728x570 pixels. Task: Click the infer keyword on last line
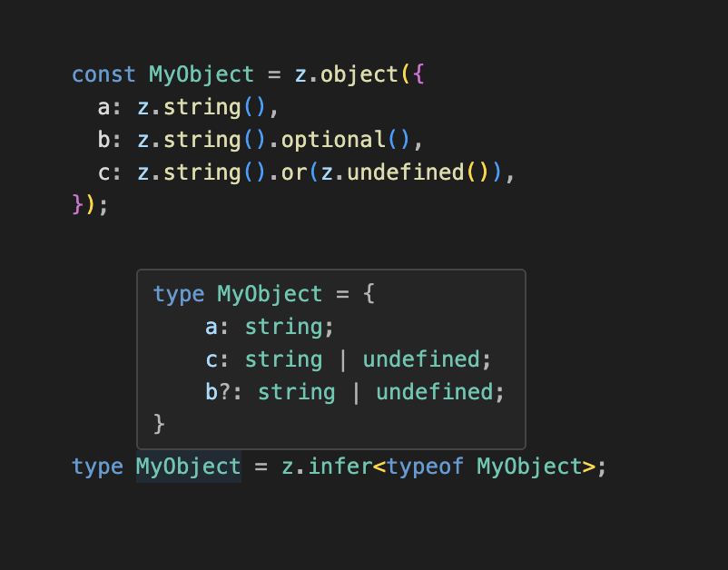[x=339, y=467]
